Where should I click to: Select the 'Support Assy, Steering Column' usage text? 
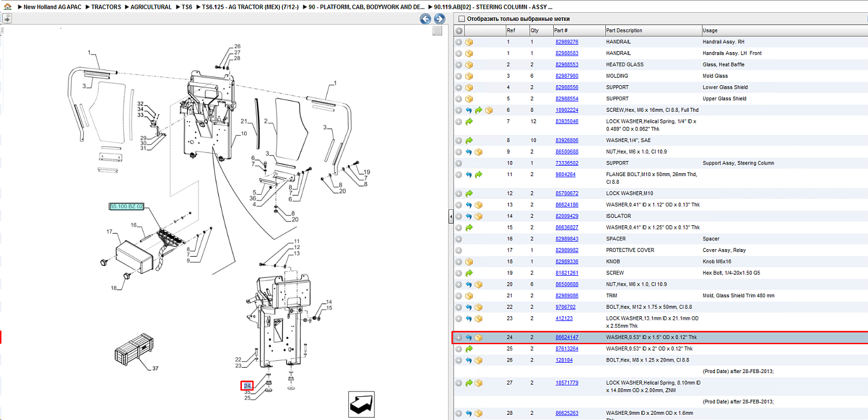coord(738,163)
